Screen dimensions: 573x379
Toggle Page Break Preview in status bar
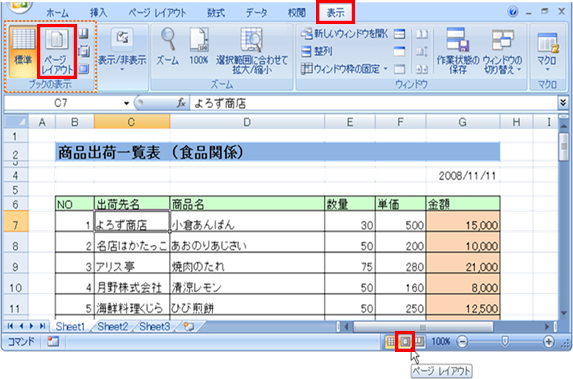(419, 342)
